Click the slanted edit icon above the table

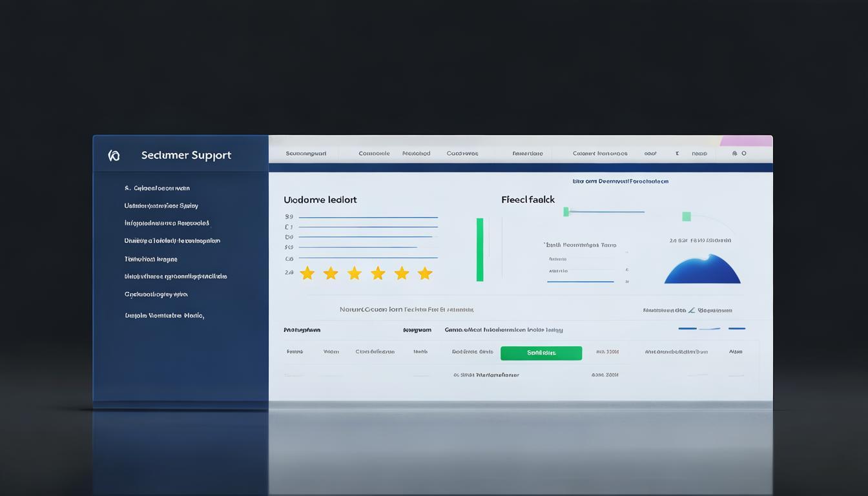pos(692,310)
